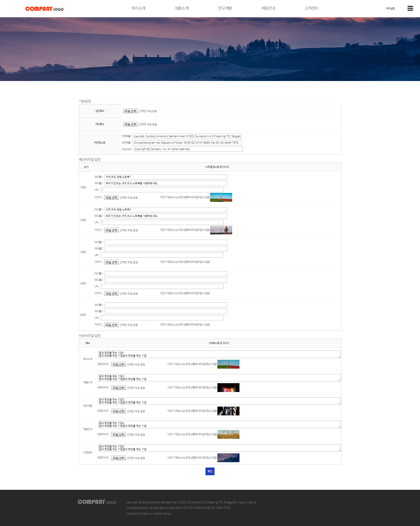The width and height of the screenshot is (420, 526).
Task: Click first main visual thumbnail image
Action: pos(221,197)
